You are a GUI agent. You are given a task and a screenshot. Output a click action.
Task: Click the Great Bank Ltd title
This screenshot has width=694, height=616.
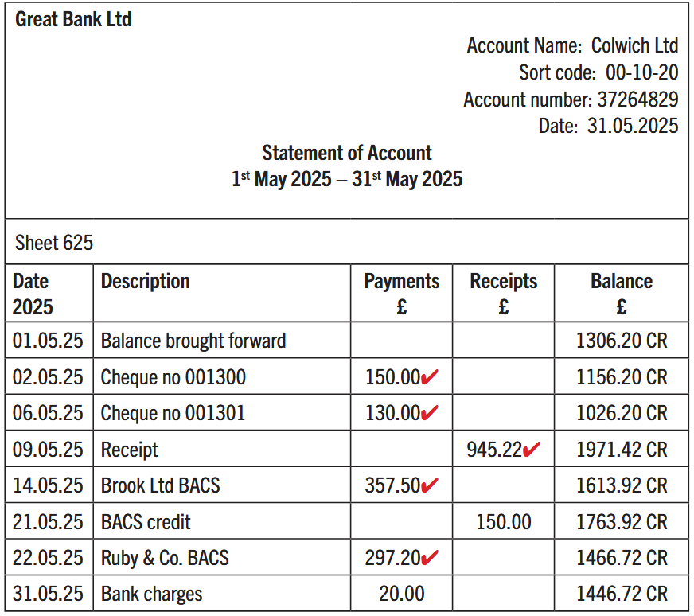click(73, 20)
